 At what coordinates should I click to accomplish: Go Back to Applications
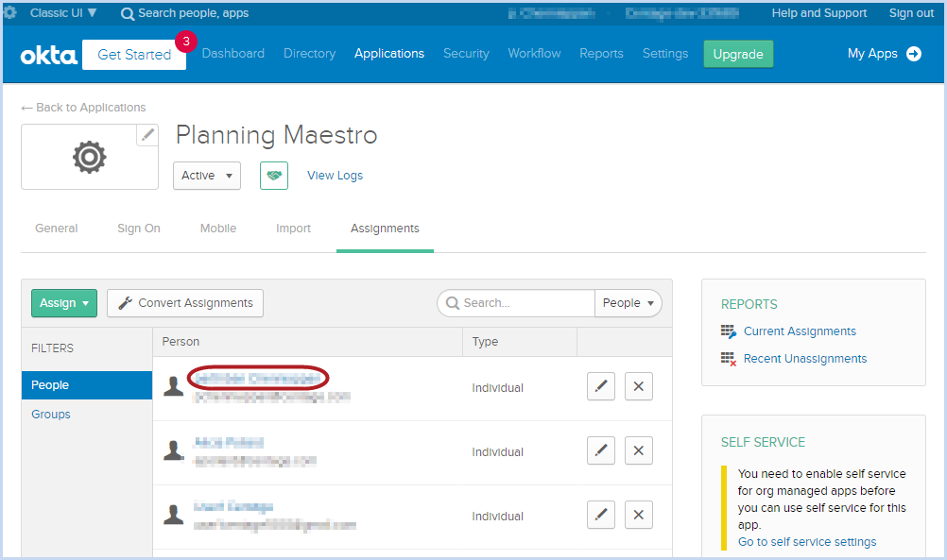click(x=83, y=108)
